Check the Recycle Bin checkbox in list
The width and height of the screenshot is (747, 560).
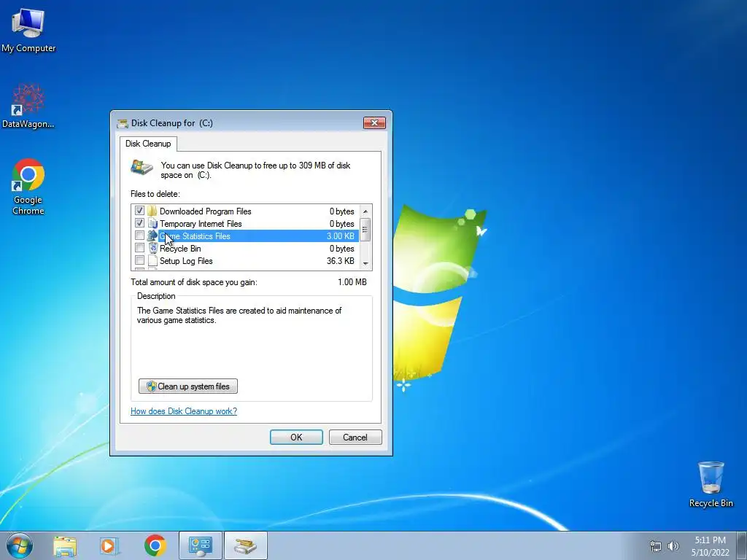point(139,248)
